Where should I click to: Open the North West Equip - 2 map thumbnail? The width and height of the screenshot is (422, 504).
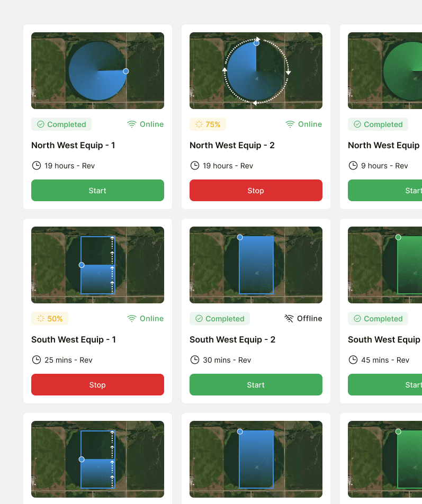(256, 71)
